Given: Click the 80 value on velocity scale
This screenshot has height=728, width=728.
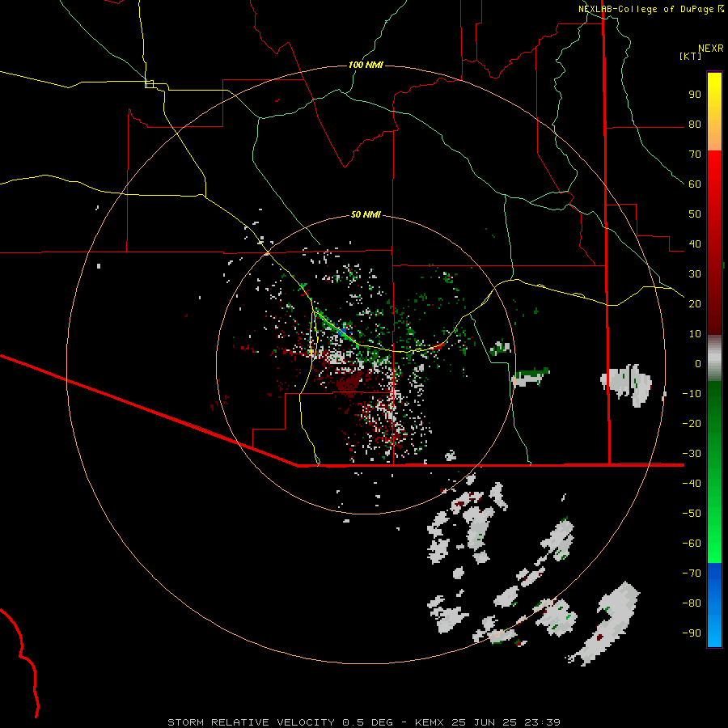Looking at the screenshot, I should [x=695, y=125].
